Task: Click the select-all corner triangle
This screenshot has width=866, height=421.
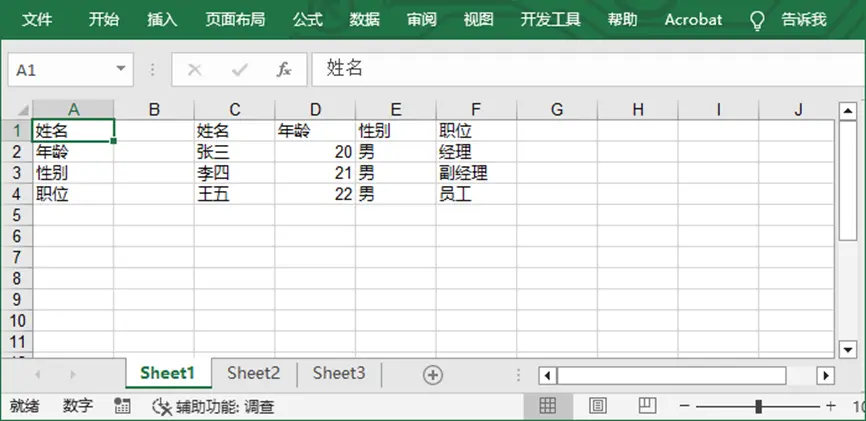Action: [20, 109]
